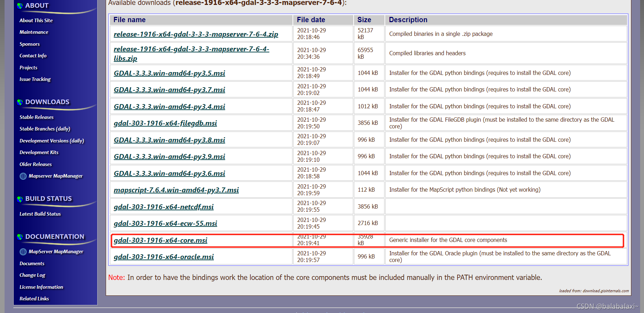The image size is (644, 313).
Task: Open Development Versions (daily) link
Action: (52, 141)
